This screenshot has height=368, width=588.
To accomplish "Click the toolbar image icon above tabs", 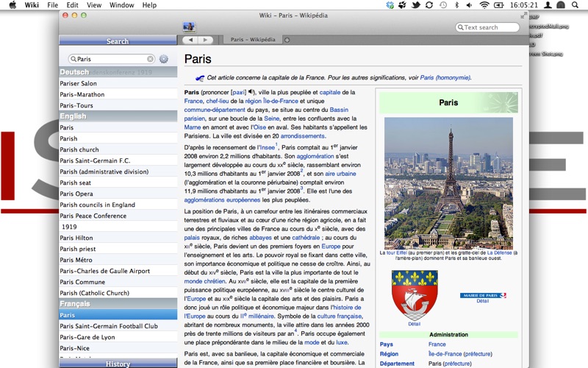I will click(189, 27).
